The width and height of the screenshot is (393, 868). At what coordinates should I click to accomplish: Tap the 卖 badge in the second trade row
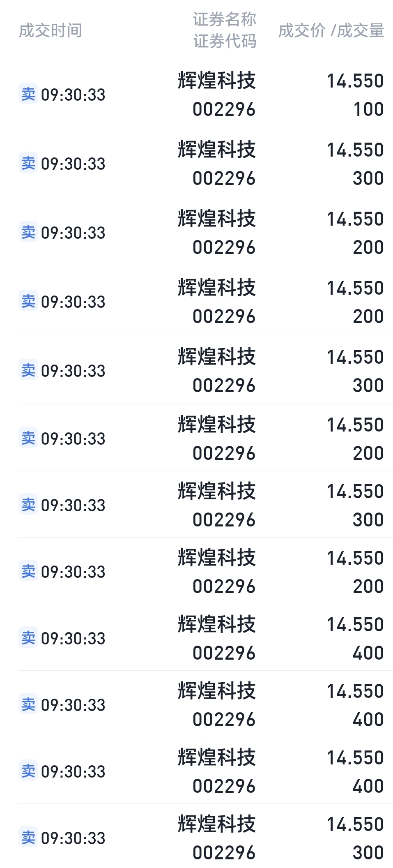(28, 163)
